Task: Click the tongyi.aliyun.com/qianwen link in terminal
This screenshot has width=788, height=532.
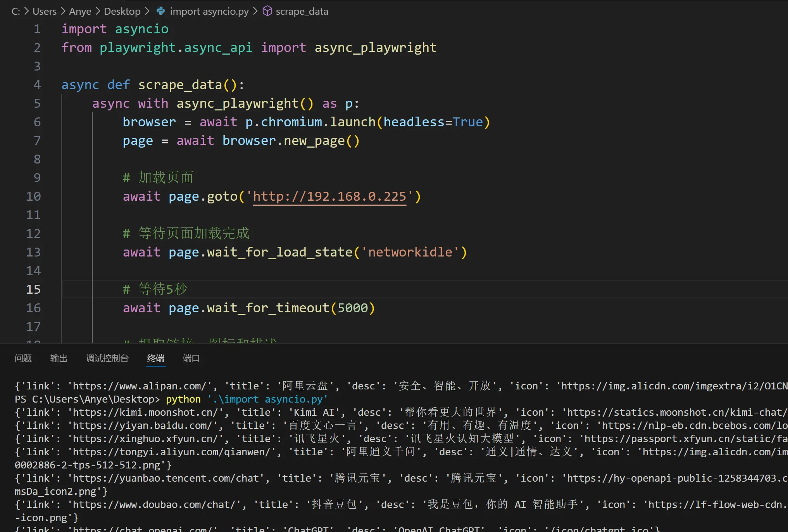Action: 171,452
